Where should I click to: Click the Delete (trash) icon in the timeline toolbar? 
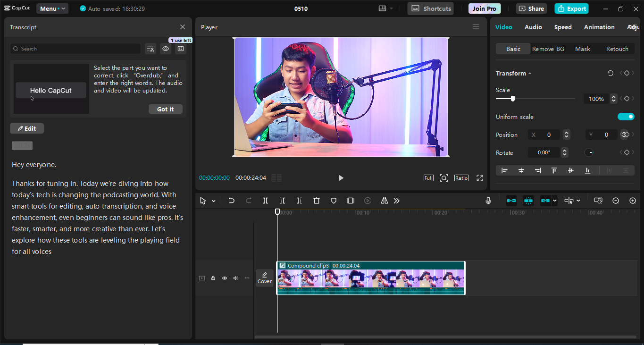[x=317, y=201]
